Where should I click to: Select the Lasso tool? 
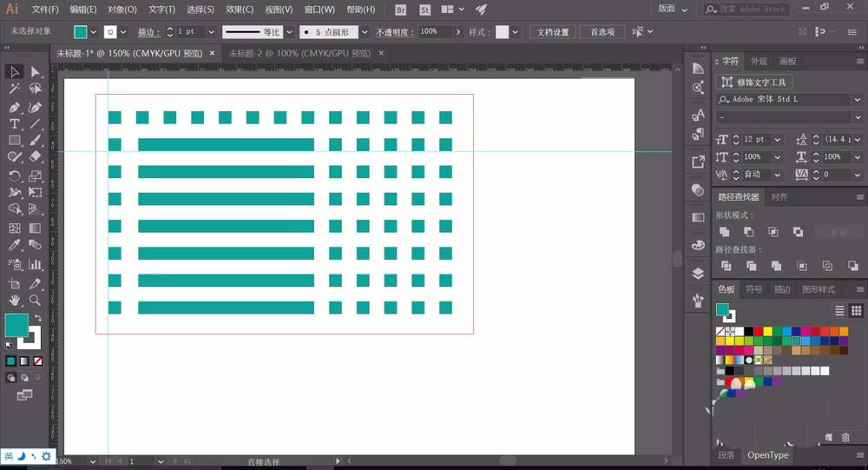(35, 89)
